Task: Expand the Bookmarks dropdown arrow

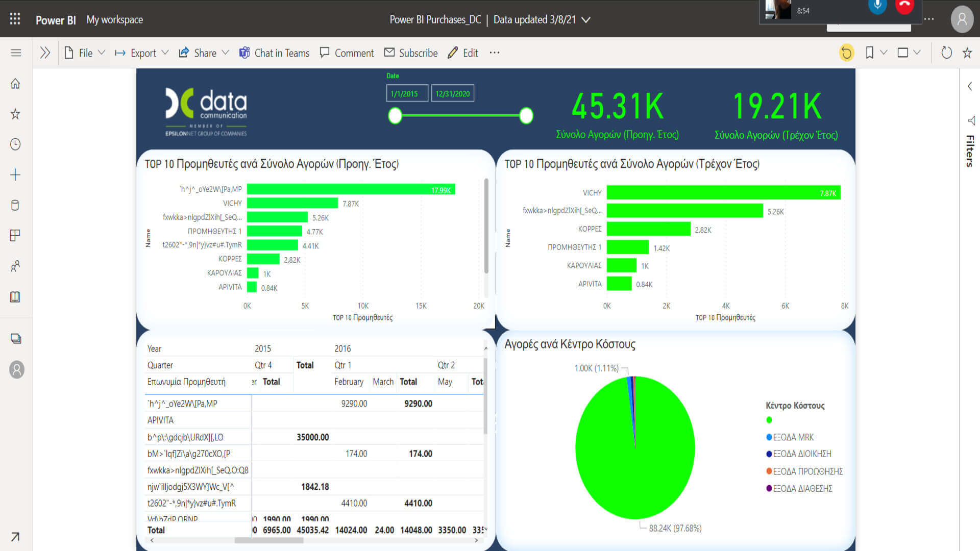Action: tap(884, 53)
